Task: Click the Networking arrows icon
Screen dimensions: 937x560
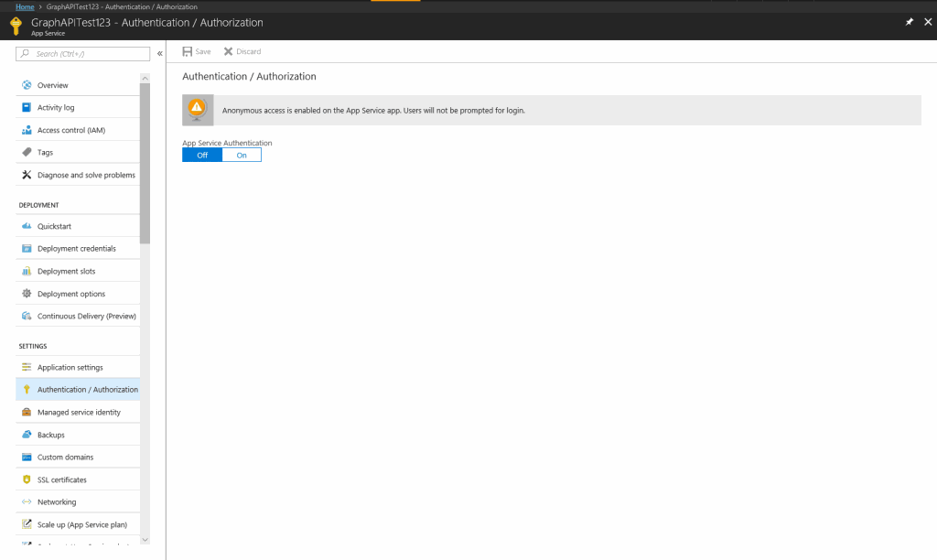Action: pyautogui.click(x=27, y=502)
